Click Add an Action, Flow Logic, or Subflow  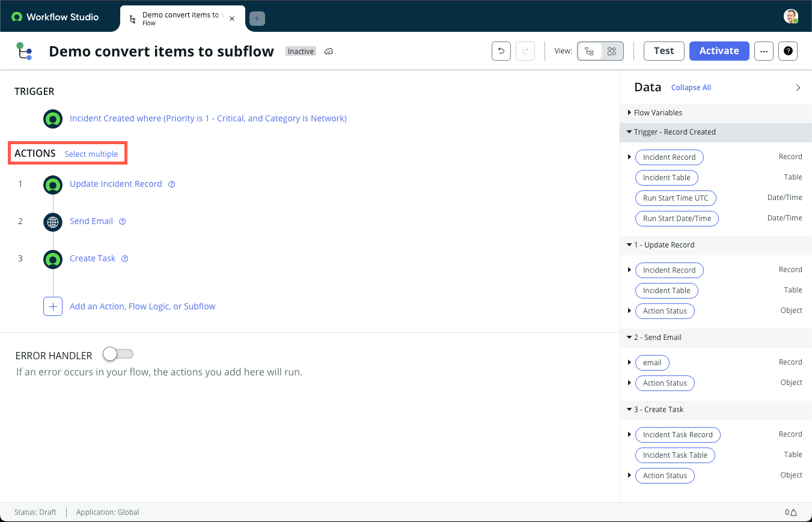[142, 306]
